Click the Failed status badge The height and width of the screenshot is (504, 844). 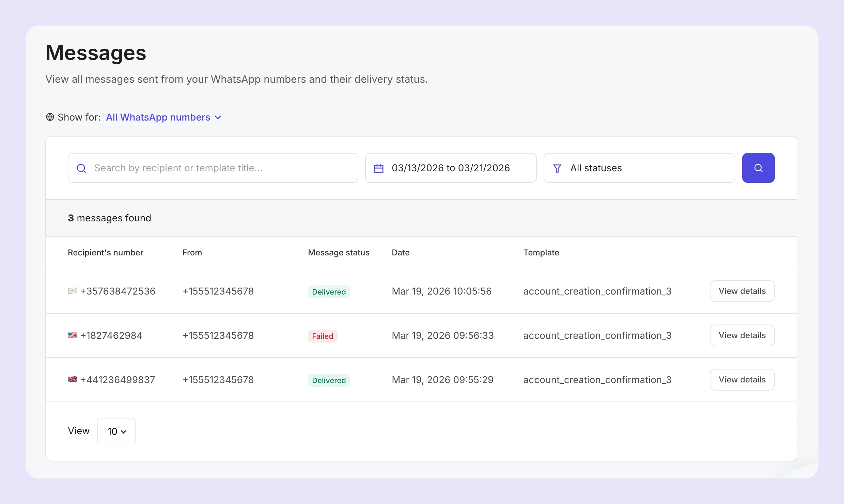(323, 336)
